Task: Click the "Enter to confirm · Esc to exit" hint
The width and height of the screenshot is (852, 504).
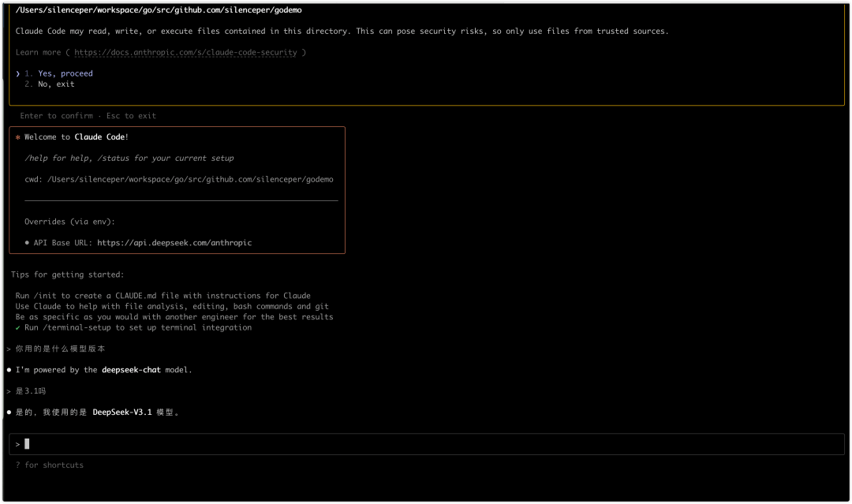Action: 88,116
